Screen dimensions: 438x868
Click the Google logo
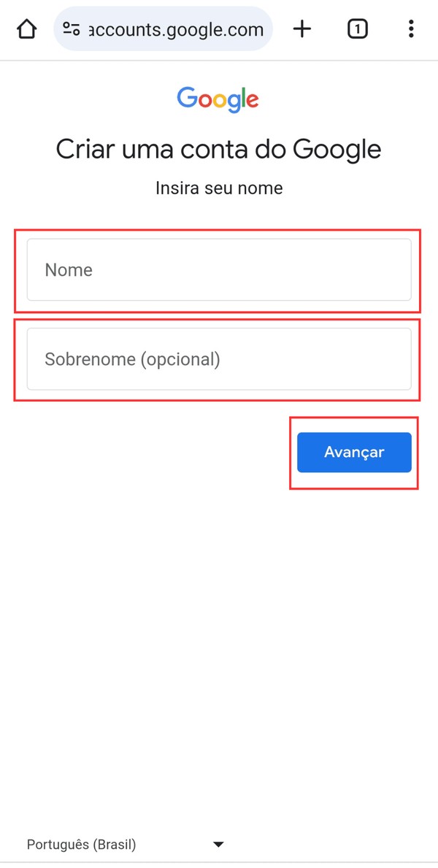coord(218,99)
